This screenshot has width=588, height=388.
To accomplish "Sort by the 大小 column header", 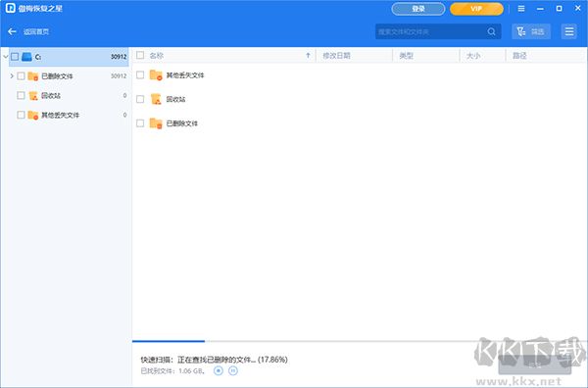I will coord(473,56).
